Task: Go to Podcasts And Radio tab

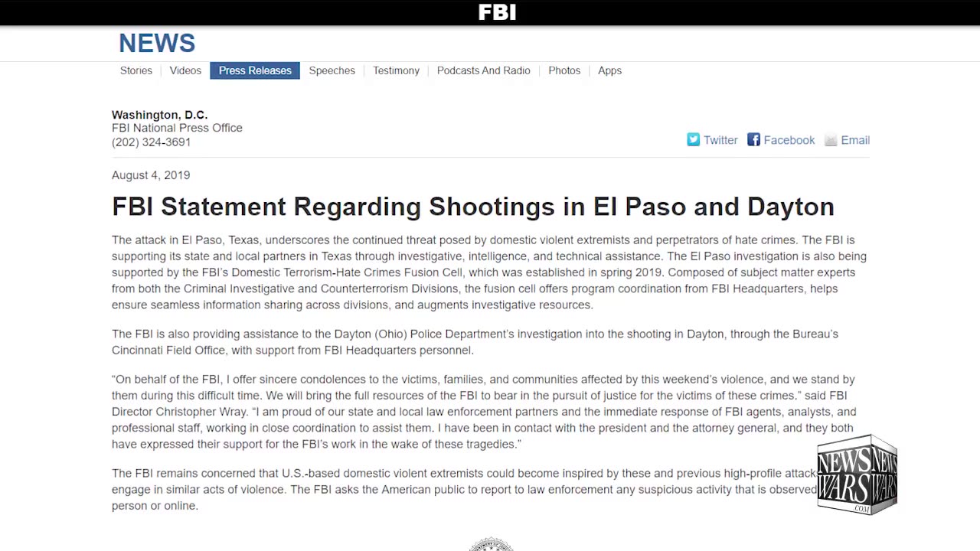Action: tap(484, 70)
